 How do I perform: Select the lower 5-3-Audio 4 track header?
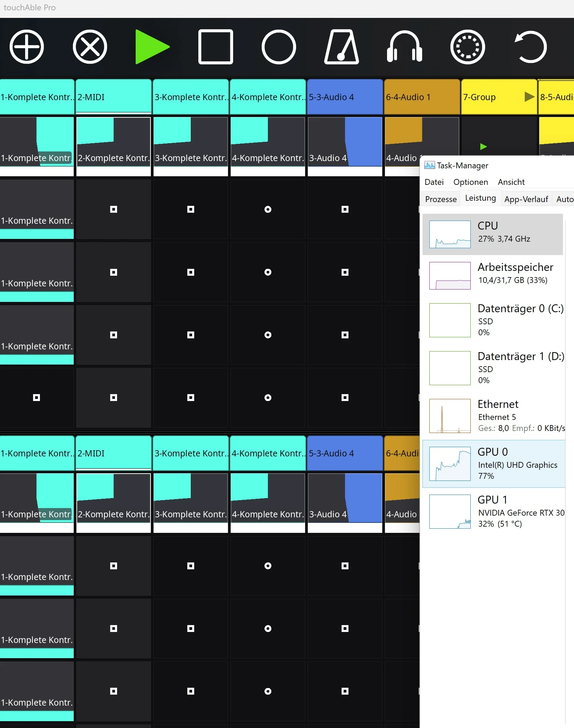(x=345, y=453)
